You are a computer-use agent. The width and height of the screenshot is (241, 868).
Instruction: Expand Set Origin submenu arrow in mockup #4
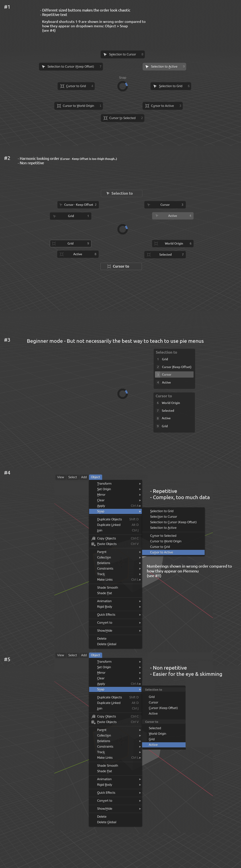point(140,489)
